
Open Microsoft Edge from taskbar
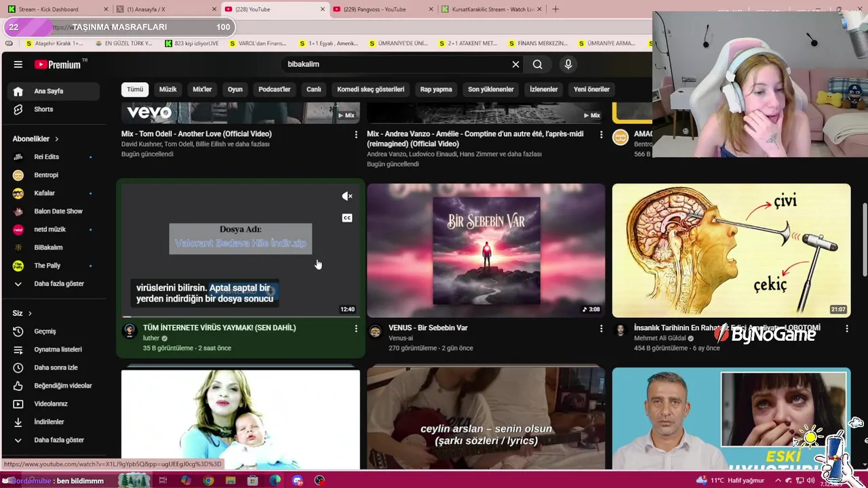(x=275, y=481)
